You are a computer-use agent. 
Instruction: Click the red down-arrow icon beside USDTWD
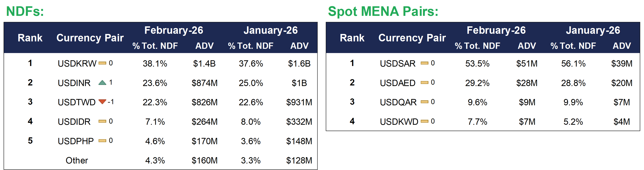coord(102,102)
